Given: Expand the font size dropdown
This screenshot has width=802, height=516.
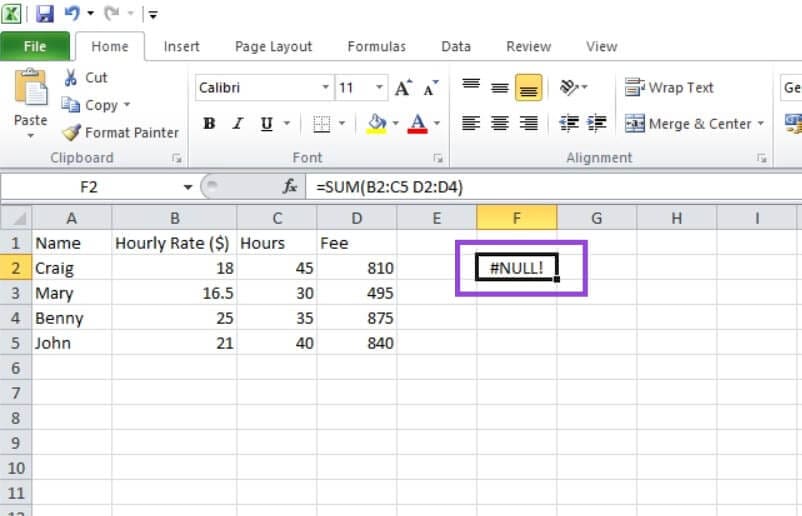Looking at the screenshot, I should coord(378,88).
